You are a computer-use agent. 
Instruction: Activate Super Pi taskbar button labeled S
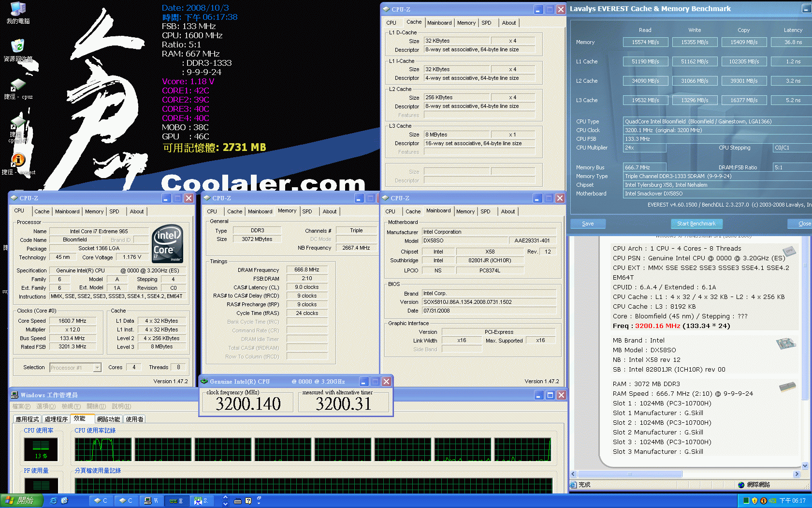201,501
